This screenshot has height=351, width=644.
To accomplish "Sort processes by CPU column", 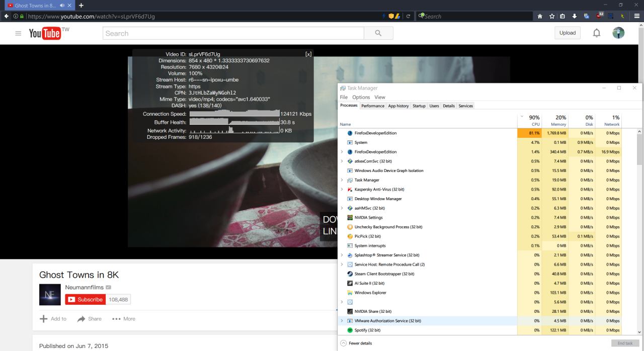I will [x=530, y=120].
